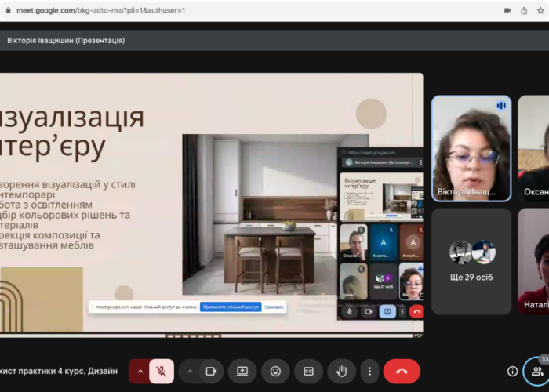Open the three-dot more options menu
549x392 pixels.
coord(369,371)
